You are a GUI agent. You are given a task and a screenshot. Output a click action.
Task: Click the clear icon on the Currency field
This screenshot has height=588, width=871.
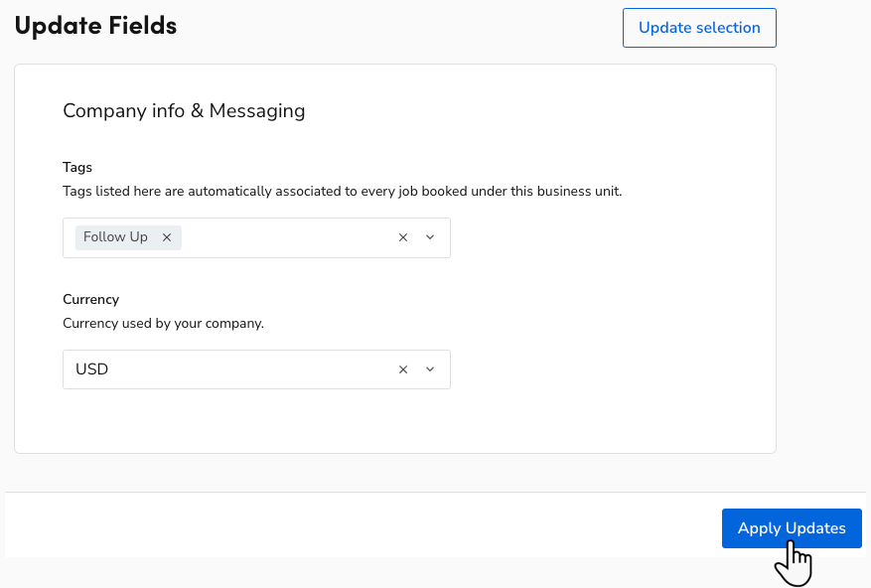coord(402,368)
